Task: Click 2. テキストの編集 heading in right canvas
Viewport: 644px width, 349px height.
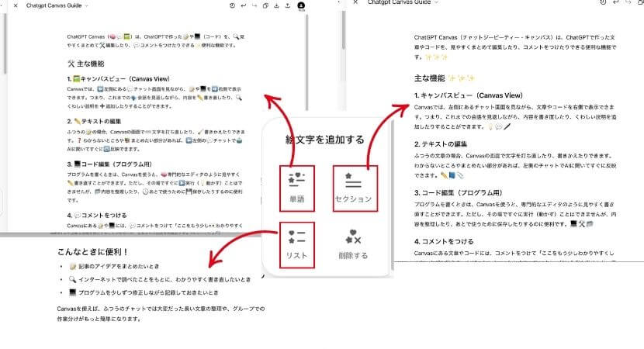Action: (x=440, y=144)
